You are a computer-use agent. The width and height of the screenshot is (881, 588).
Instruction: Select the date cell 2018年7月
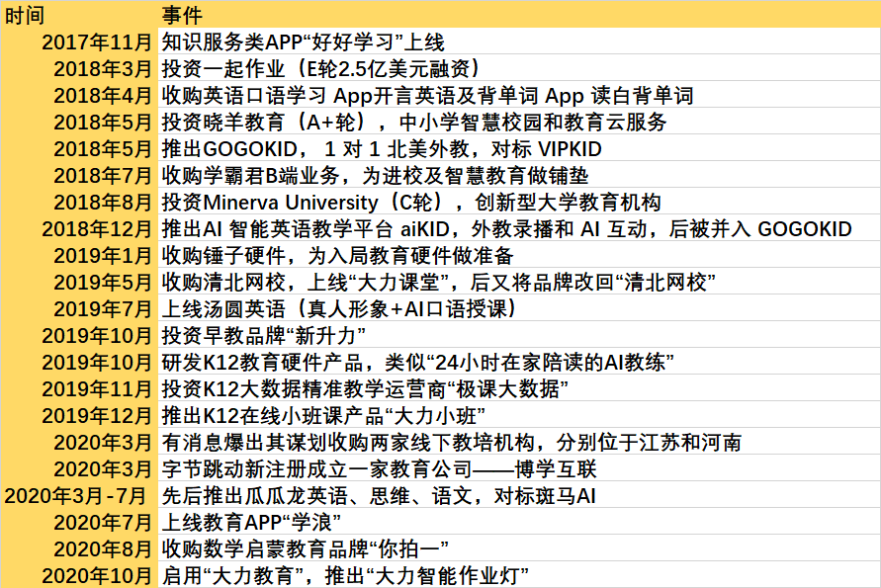point(79,175)
